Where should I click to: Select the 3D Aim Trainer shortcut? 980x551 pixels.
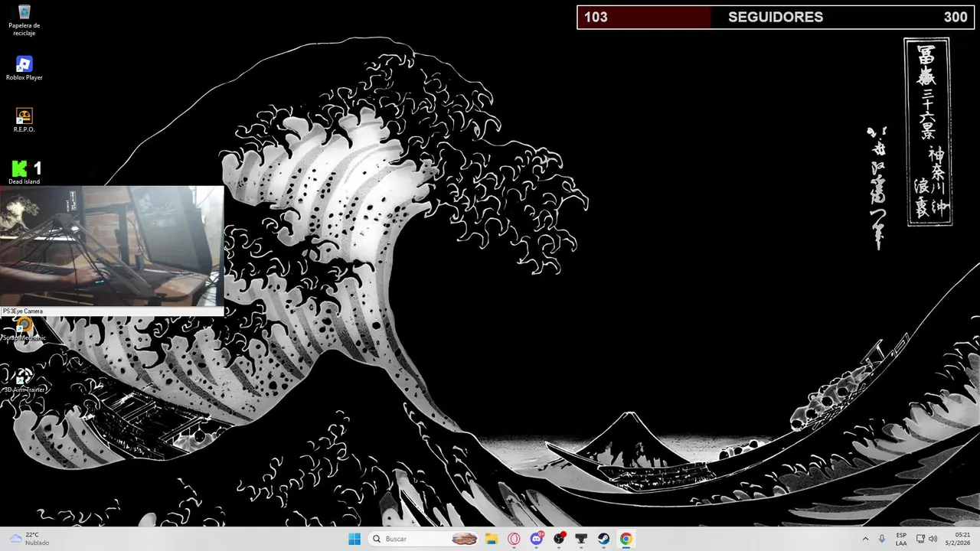coord(24,380)
